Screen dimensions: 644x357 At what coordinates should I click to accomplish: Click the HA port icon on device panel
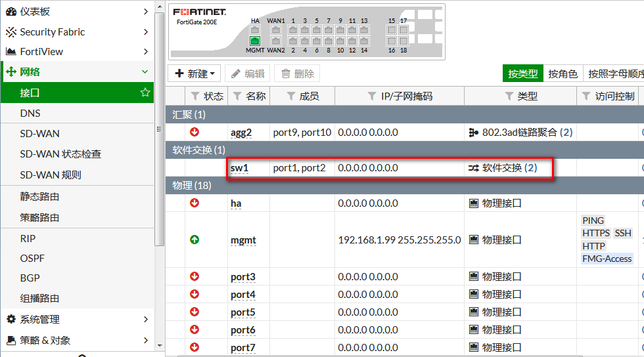coord(255,30)
